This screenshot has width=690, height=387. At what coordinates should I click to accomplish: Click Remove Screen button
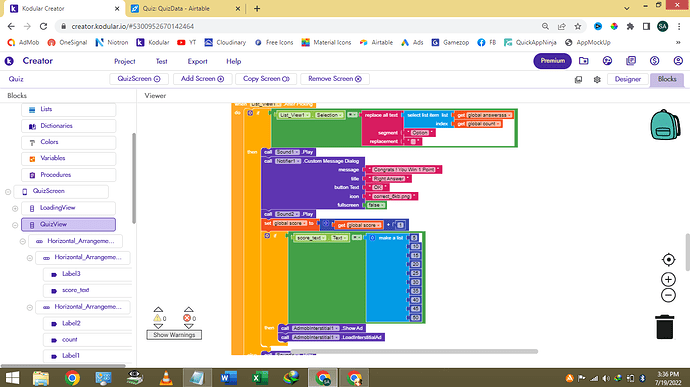click(x=335, y=79)
